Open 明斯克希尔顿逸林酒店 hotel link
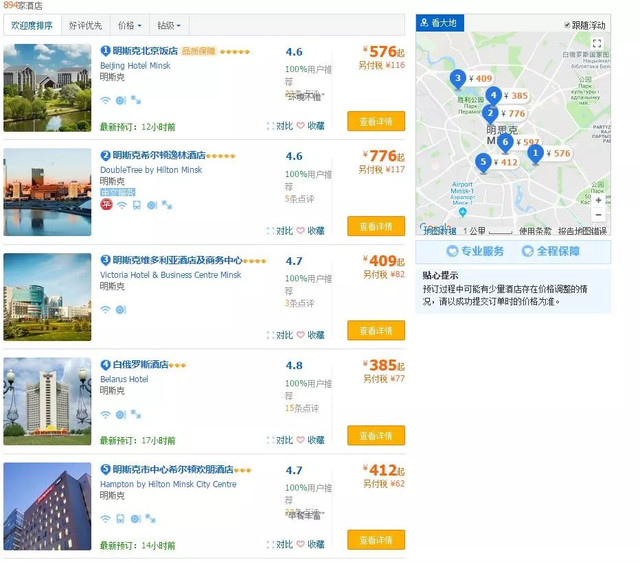 tap(159, 155)
